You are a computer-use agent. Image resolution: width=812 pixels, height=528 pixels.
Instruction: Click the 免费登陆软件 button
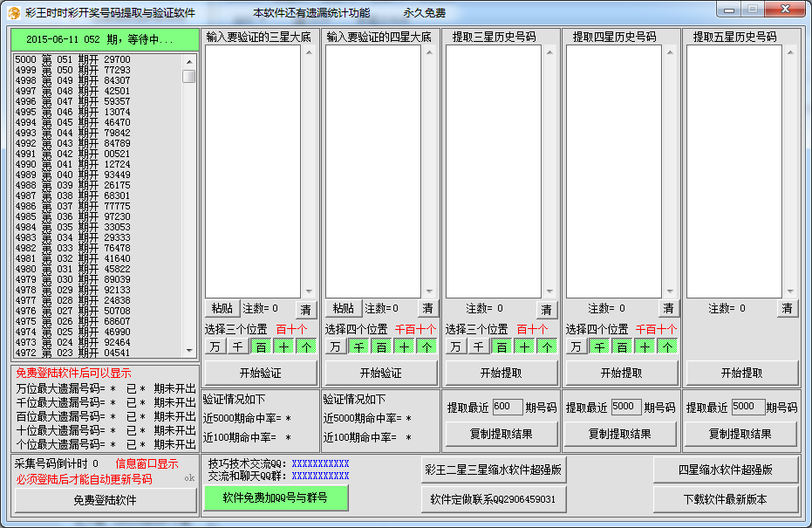(106, 501)
